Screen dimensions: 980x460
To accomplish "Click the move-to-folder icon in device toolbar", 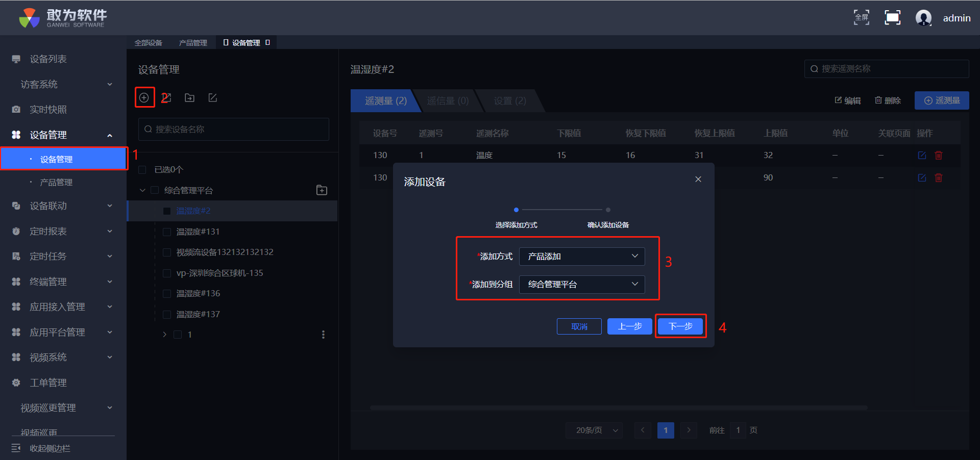I will pos(190,97).
